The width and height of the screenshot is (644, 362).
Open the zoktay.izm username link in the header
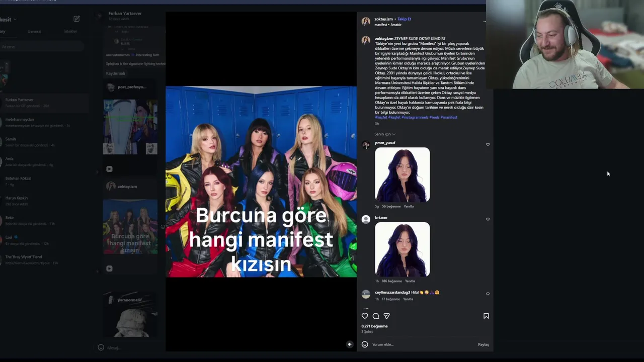[383, 19]
